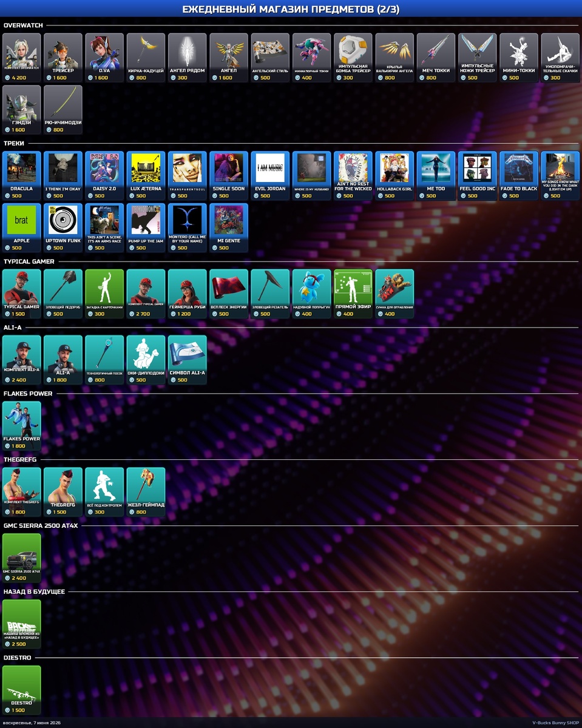
Task: Open the Всё под контролем emote card
Action: (104, 493)
